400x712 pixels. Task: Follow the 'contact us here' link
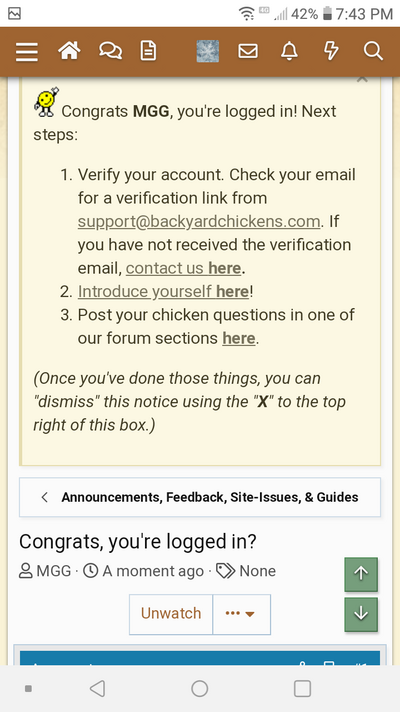(x=183, y=268)
